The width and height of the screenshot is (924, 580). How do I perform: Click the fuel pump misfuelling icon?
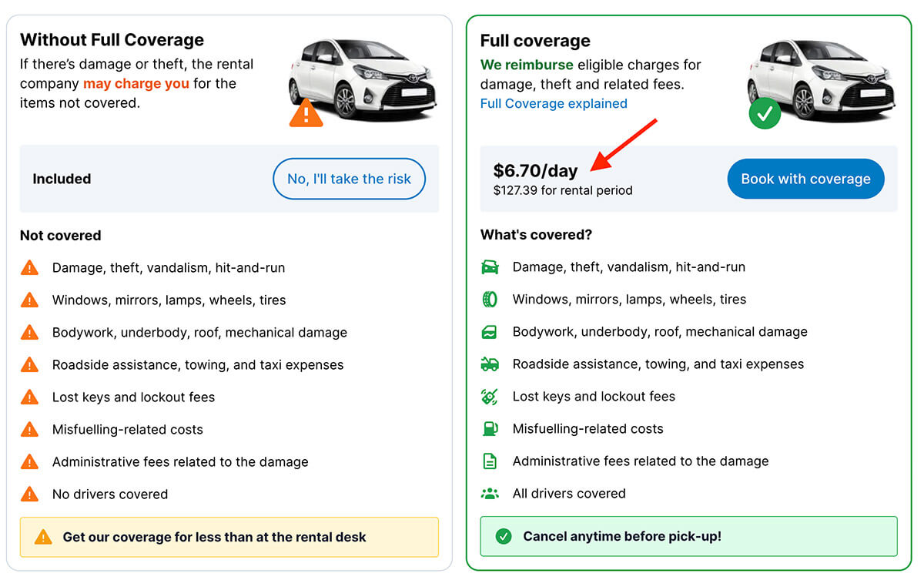click(490, 429)
